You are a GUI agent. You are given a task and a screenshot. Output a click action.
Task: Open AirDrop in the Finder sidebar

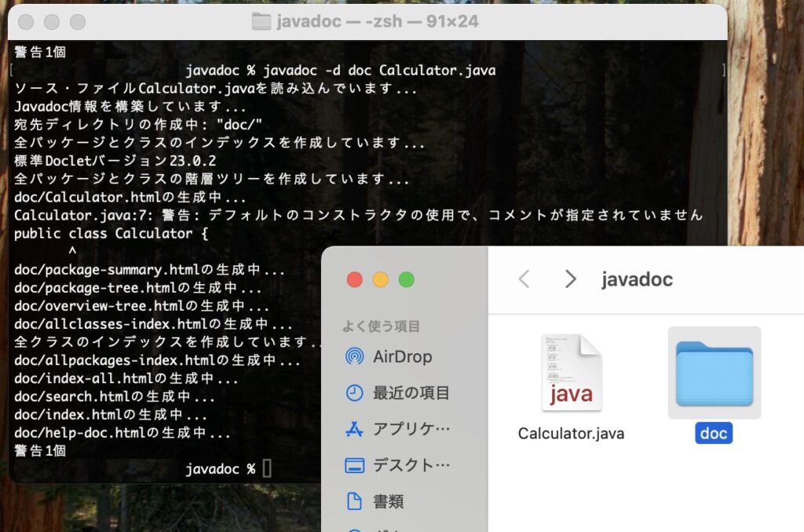click(389, 357)
